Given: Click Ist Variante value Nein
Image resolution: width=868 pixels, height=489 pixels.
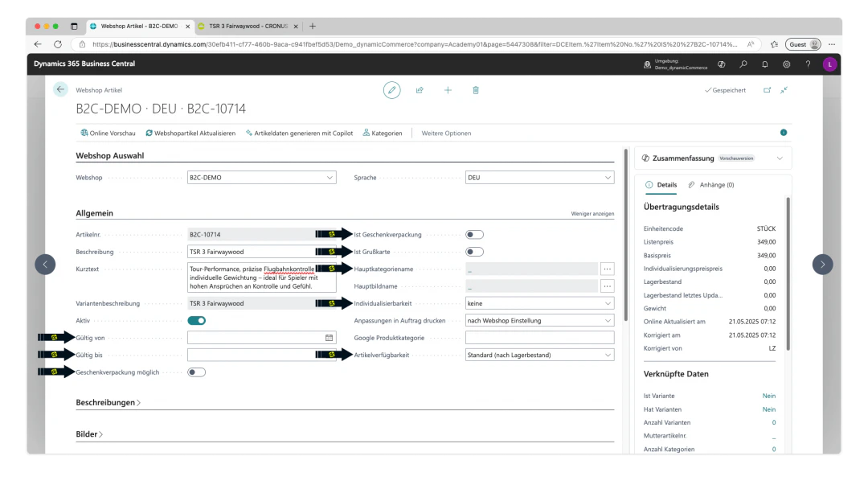Looking at the screenshot, I should [x=769, y=396].
